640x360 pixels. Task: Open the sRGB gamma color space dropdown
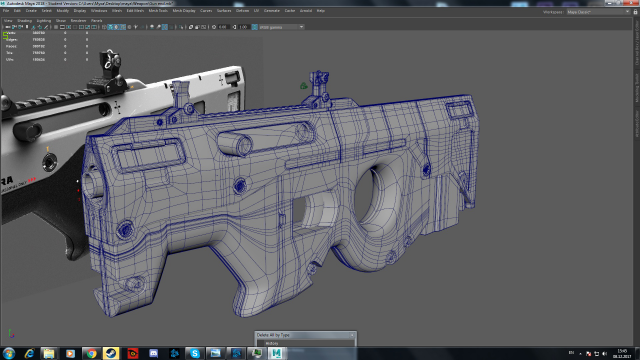282,27
